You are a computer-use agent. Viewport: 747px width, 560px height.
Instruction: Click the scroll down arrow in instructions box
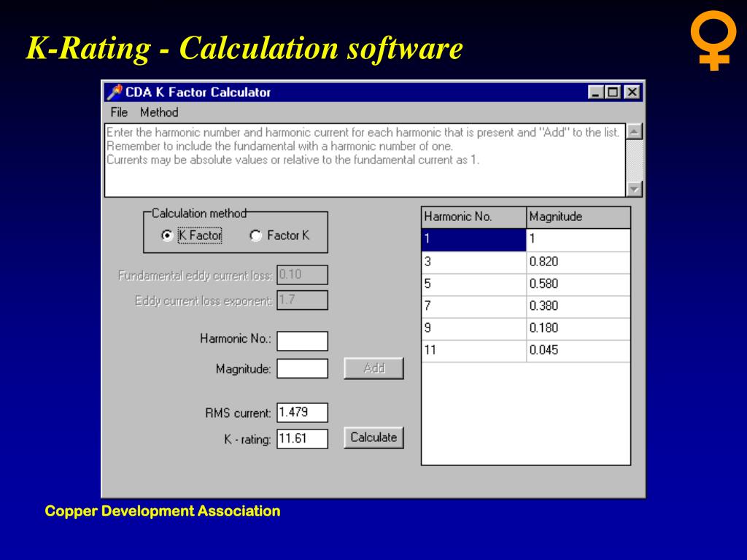[x=634, y=189]
